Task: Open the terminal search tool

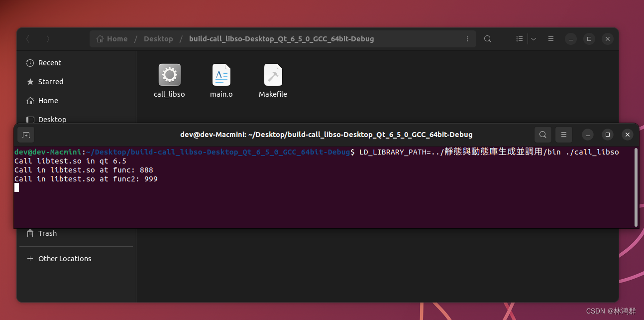Action: (542, 135)
